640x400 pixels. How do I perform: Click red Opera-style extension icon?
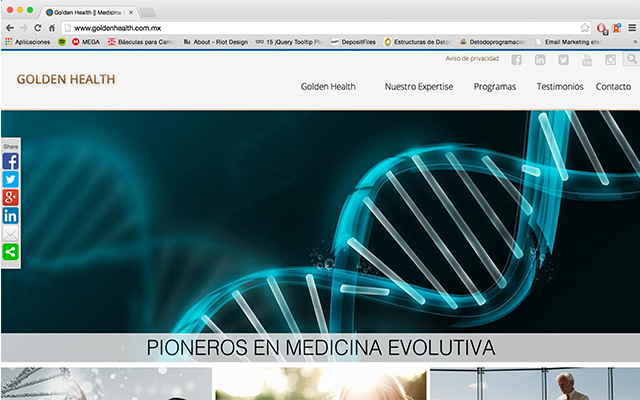[602, 28]
